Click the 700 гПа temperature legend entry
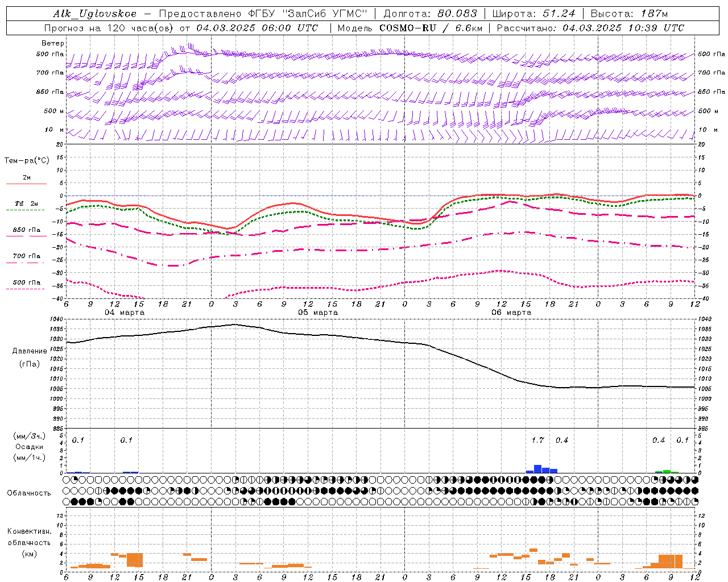 click(x=27, y=256)
